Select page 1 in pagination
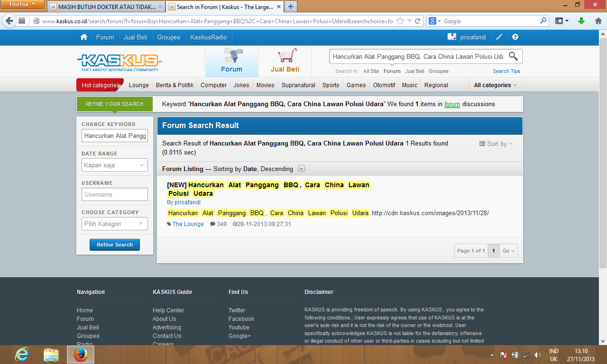Viewport: 607px width, 364px height. (x=494, y=251)
